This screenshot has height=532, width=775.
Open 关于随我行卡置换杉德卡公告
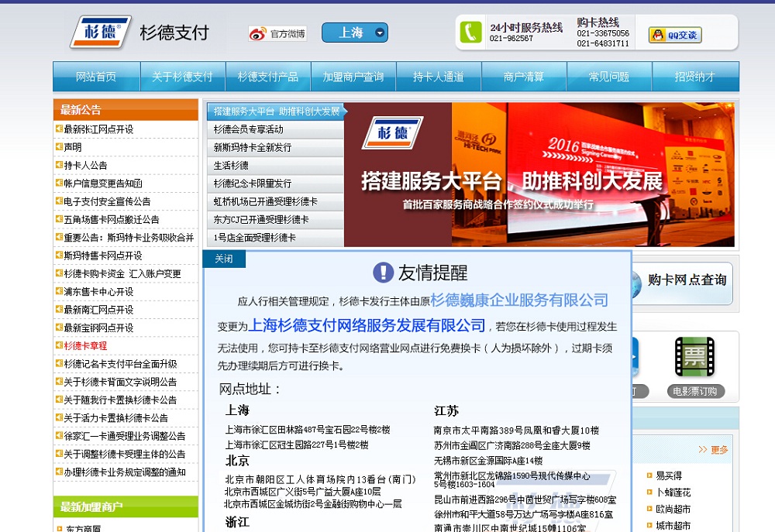120,400
